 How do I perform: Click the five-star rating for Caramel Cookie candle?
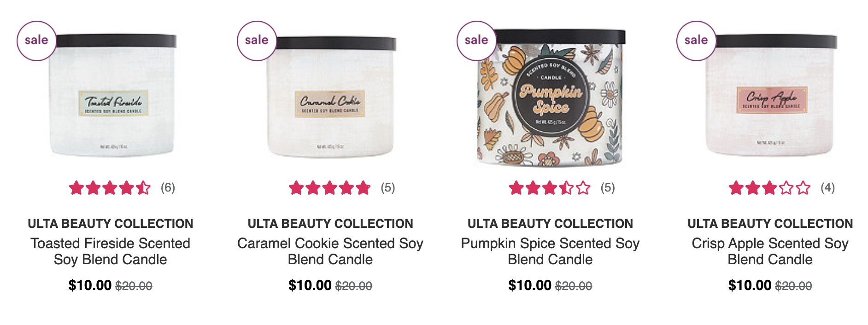coord(329,188)
